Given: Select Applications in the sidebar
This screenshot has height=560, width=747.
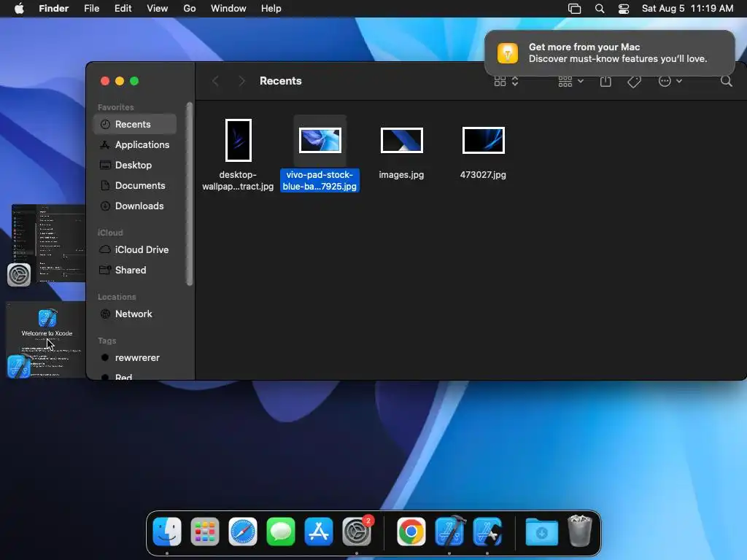Looking at the screenshot, I should point(135,145).
